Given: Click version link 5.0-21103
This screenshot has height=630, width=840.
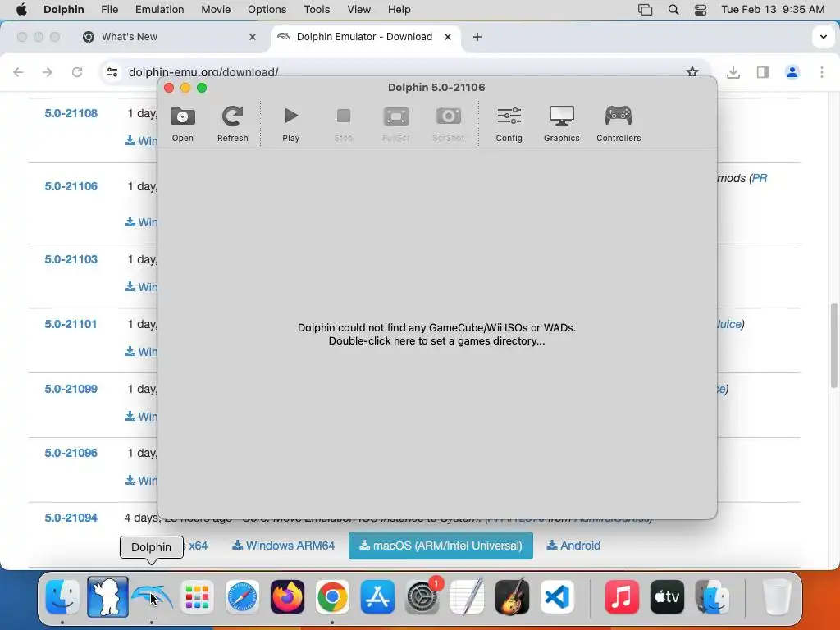Looking at the screenshot, I should 71,259.
